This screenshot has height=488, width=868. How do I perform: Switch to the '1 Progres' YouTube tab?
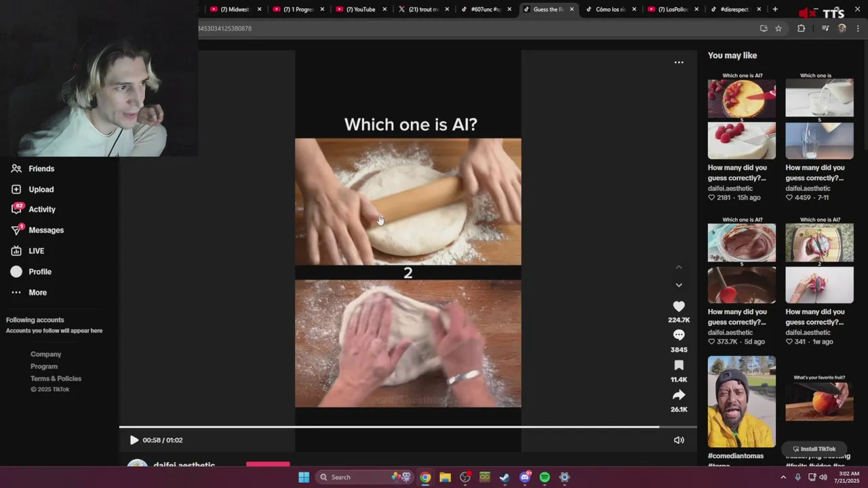[298, 9]
